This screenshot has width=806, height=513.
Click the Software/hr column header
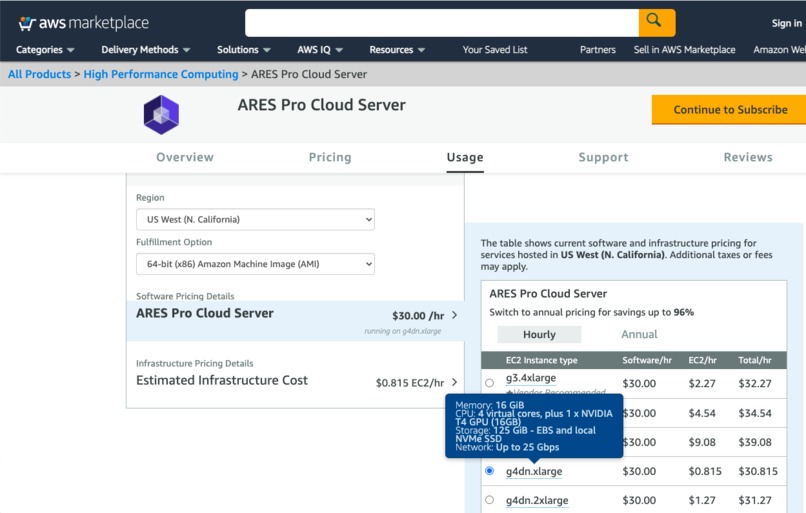[x=647, y=360]
